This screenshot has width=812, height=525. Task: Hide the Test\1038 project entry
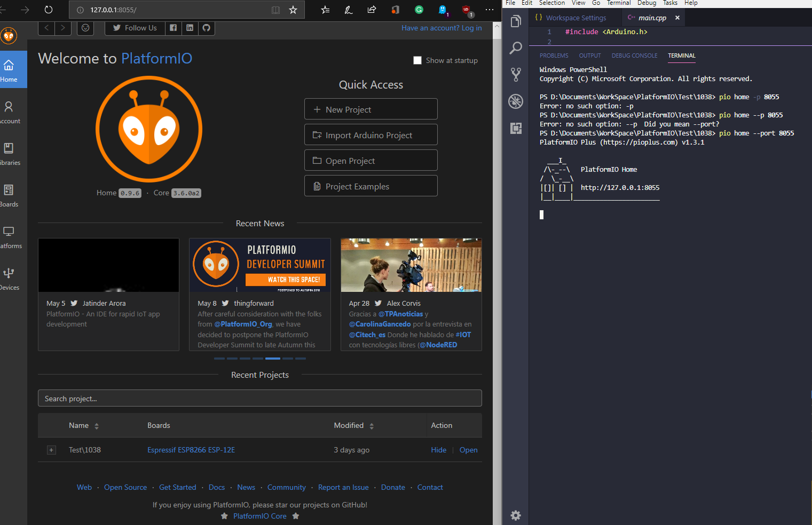click(x=438, y=450)
